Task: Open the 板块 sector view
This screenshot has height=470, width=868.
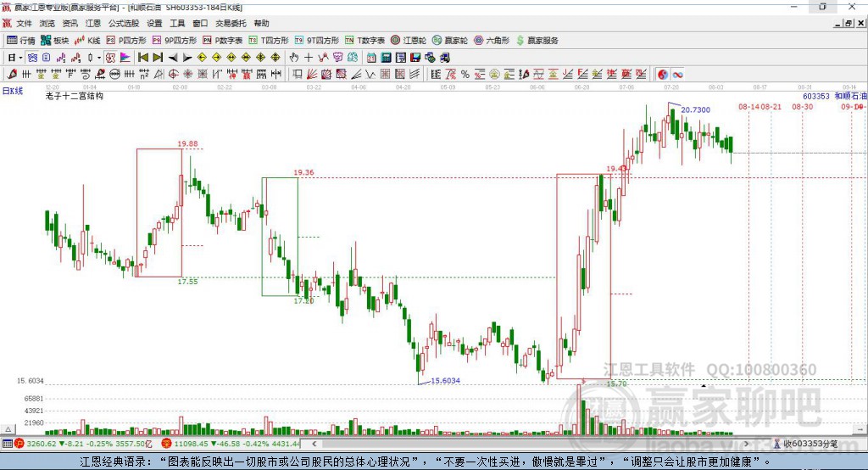Action: 54,41
